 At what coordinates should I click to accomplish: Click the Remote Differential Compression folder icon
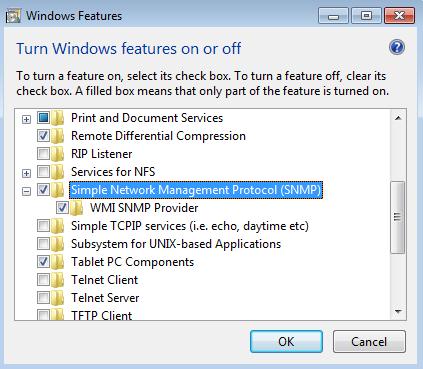click(57, 136)
